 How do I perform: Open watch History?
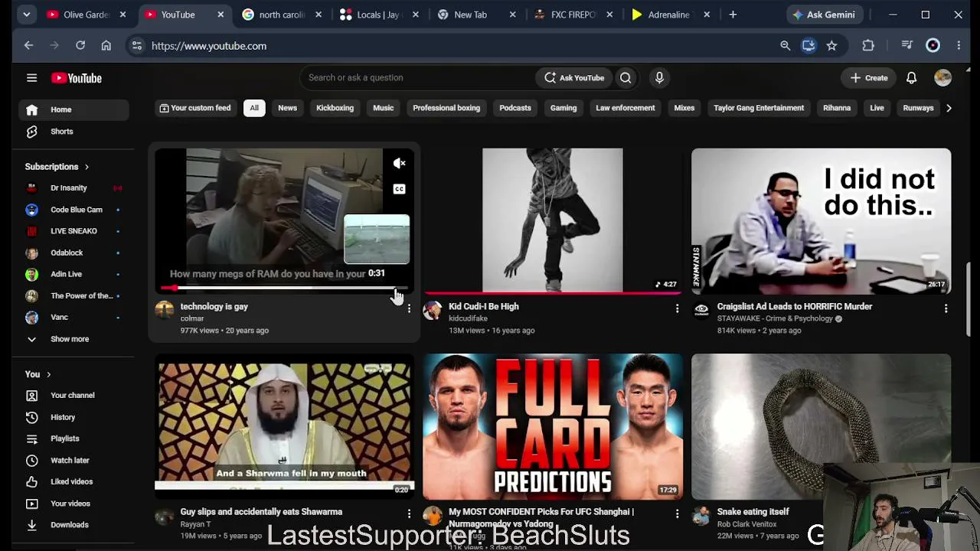click(x=73, y=417)
